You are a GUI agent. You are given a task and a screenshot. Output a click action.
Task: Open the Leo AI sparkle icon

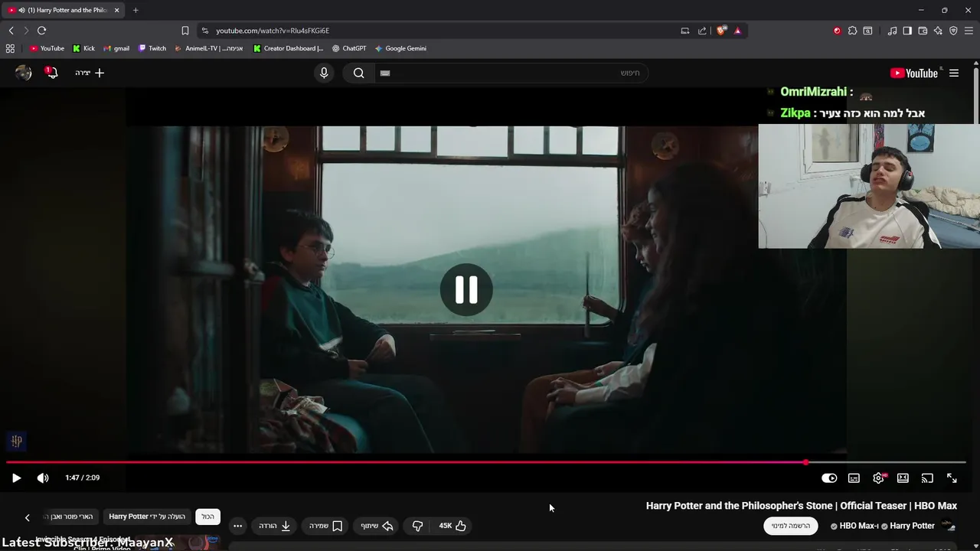tap(938, 31)
